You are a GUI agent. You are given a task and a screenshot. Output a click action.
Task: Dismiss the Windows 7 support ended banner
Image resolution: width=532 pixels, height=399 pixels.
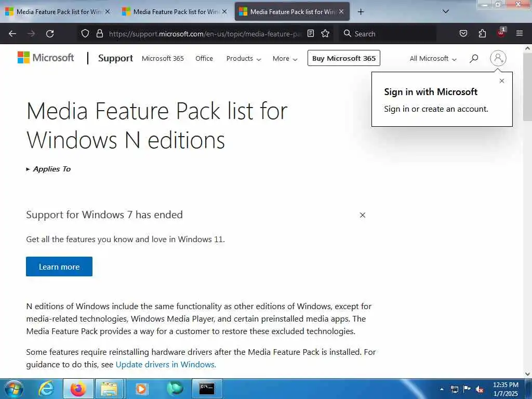click(362, 215)
